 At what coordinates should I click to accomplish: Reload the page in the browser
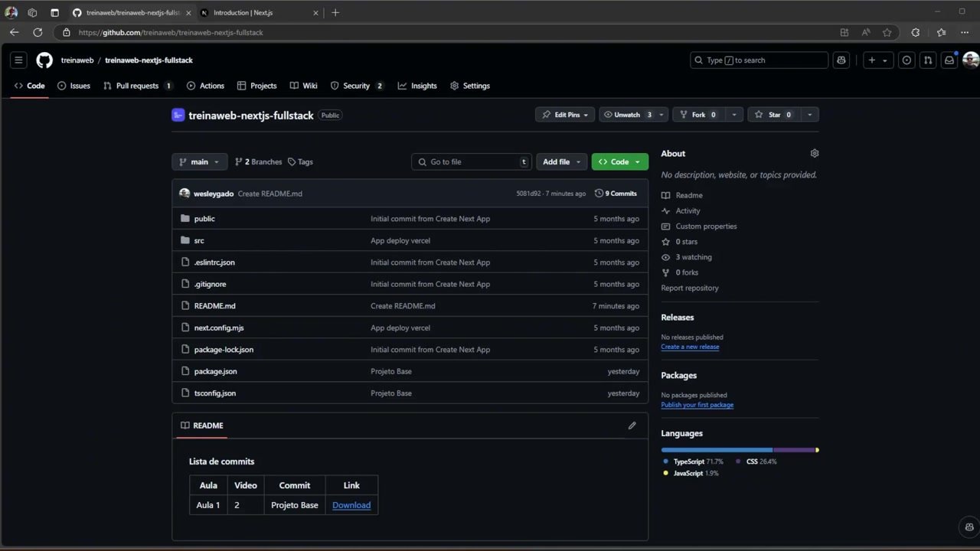pyautogui.click(x=38, y=32)
